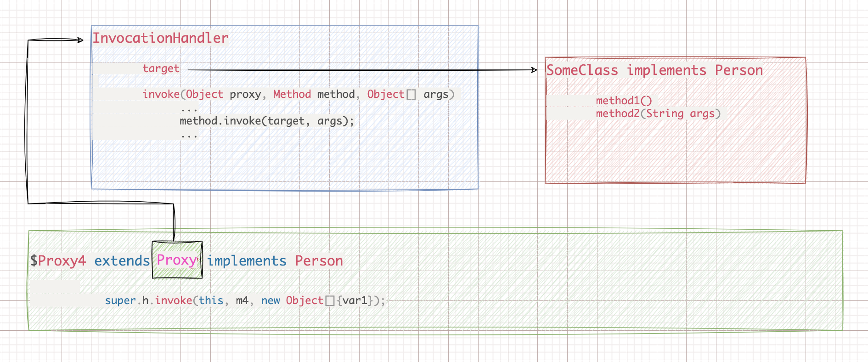Click the super.h.invoke(this, m4...) code line
The image size is (868, 362).
click(245, 300)
